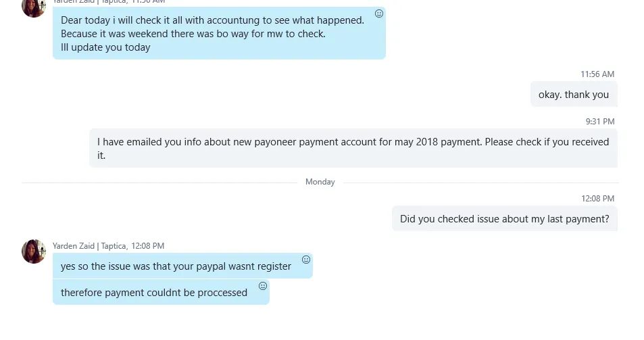Screen dimensions: 644x340
Task: Click the cut-off sender name at the top
Action: [x=108, y=2]
